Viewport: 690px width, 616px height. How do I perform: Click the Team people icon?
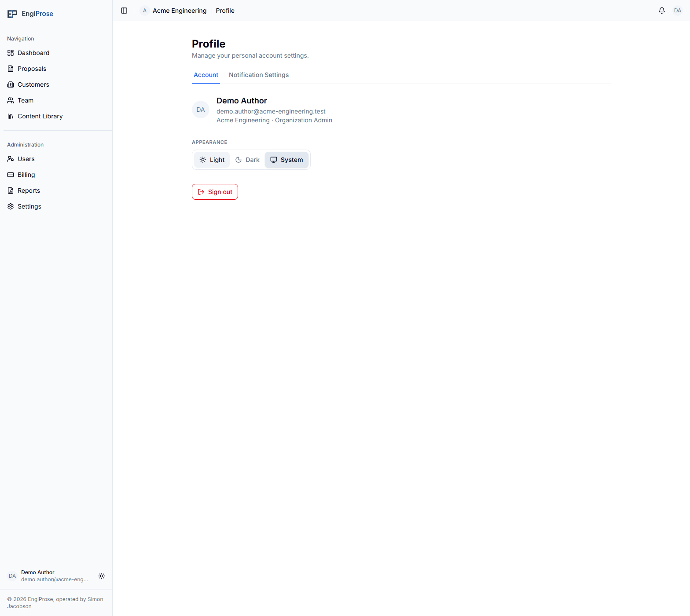[x=11, y=100]
